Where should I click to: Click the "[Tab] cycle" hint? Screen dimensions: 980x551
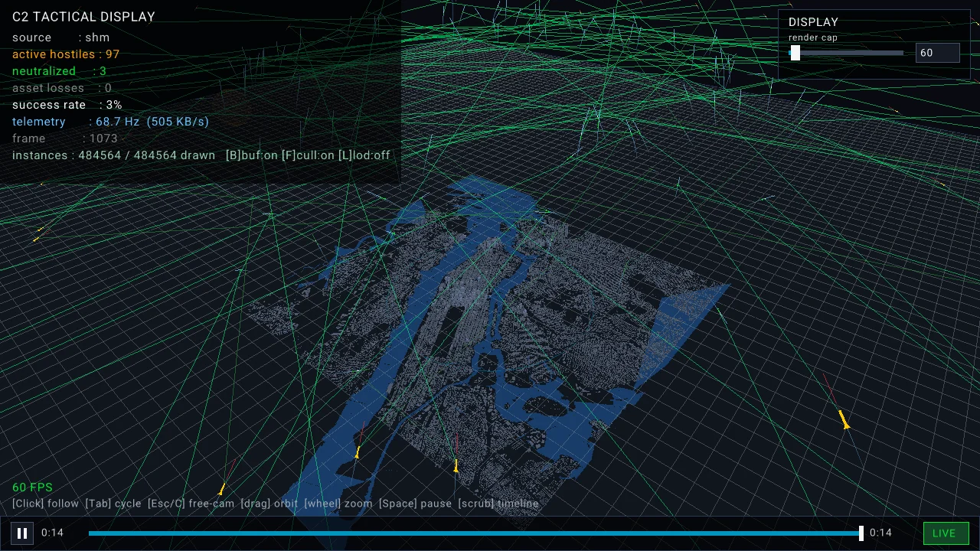[113, 504]
